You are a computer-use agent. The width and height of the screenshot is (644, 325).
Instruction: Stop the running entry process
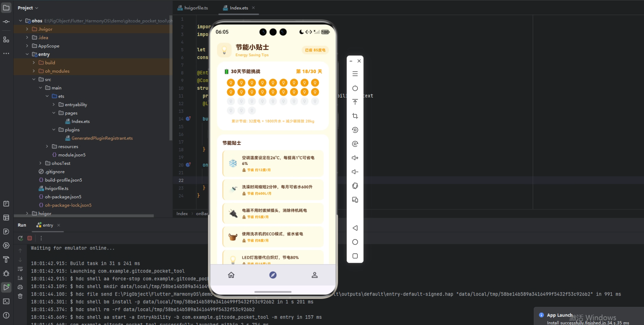(30, 238)
